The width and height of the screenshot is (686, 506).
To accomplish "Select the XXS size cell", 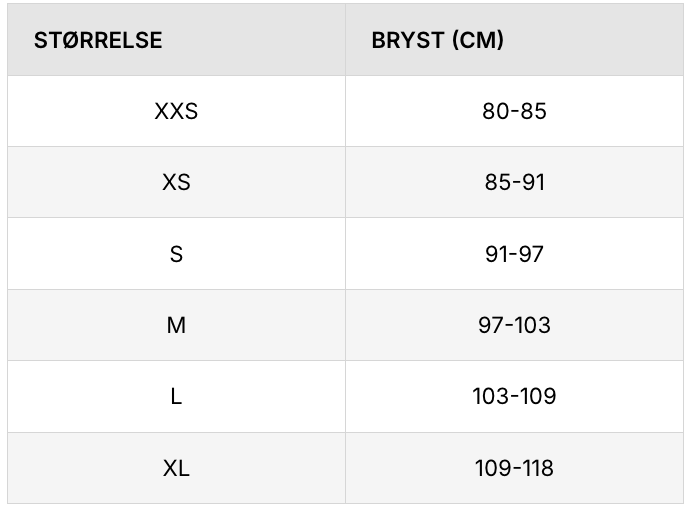I will click(x=176, y=111).
